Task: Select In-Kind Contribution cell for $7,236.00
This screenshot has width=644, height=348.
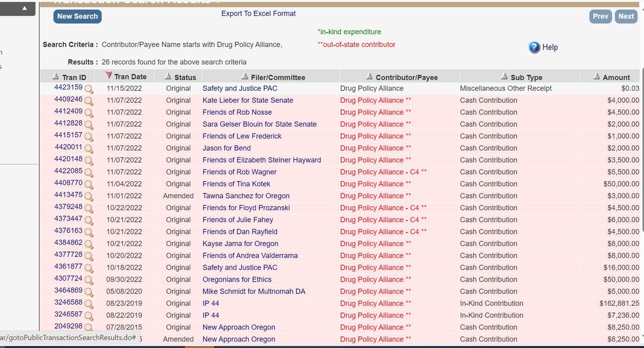Action: pyautogui.click(x=492, y=315)
